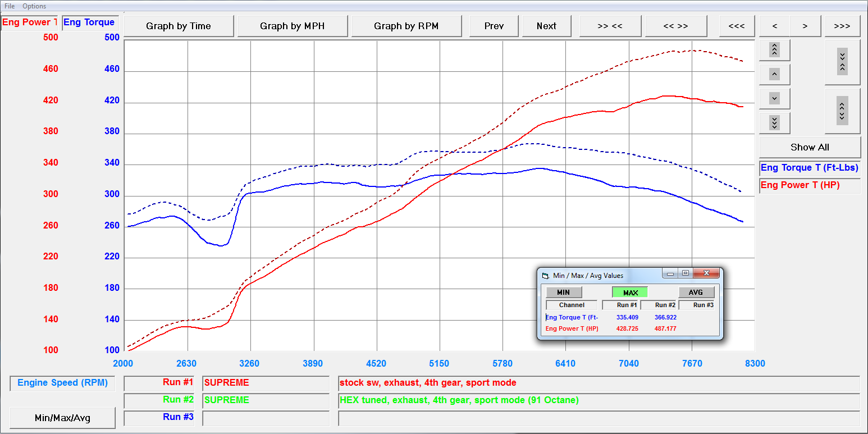Viewport: 868px width, 434px height.
Task: Click the triple down-chevron scroll button
Action: 774,122
